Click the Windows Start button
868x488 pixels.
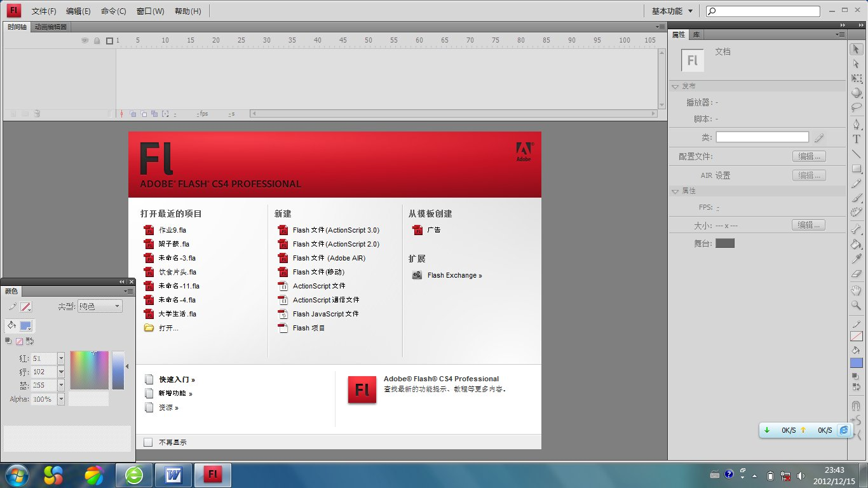[16, 475]
